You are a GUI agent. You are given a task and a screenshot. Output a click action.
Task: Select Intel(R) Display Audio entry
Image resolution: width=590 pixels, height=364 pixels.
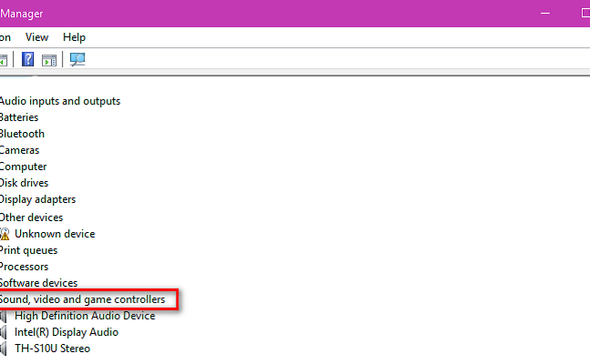(66, 332)
